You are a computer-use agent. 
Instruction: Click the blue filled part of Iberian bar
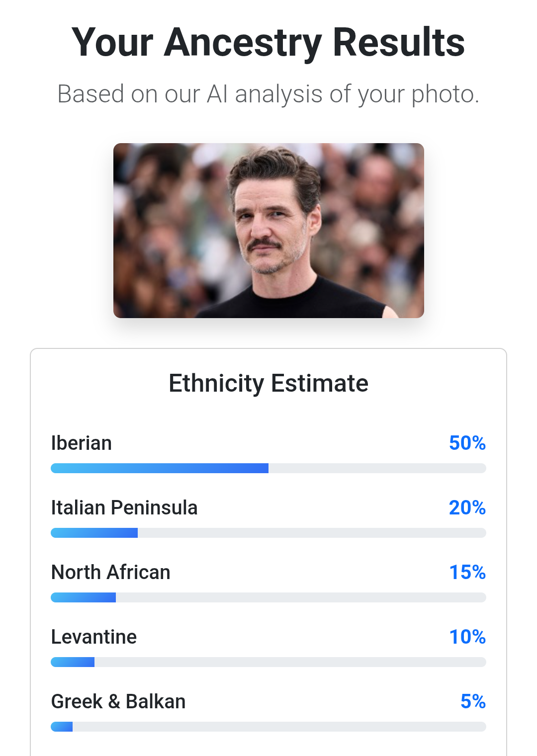pos(159,468)
